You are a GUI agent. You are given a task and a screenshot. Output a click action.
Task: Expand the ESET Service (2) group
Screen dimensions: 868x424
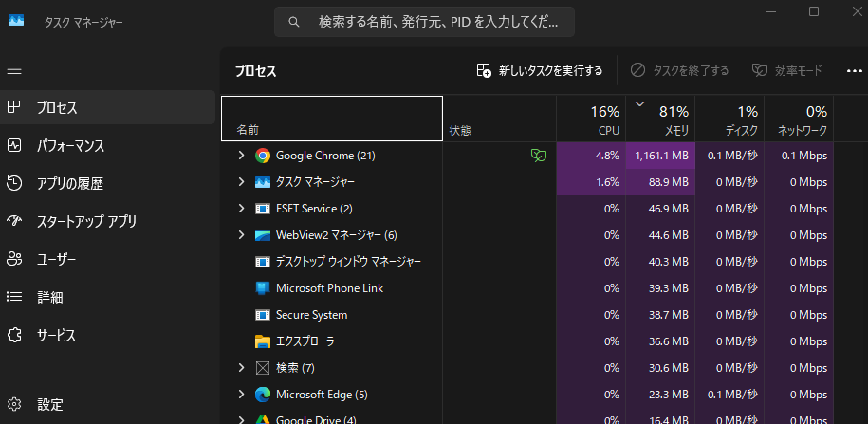coord(241,209)
